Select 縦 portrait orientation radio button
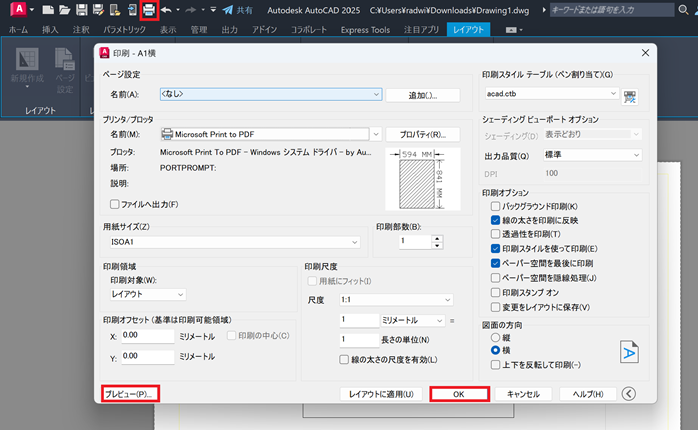 coord(495,337)
